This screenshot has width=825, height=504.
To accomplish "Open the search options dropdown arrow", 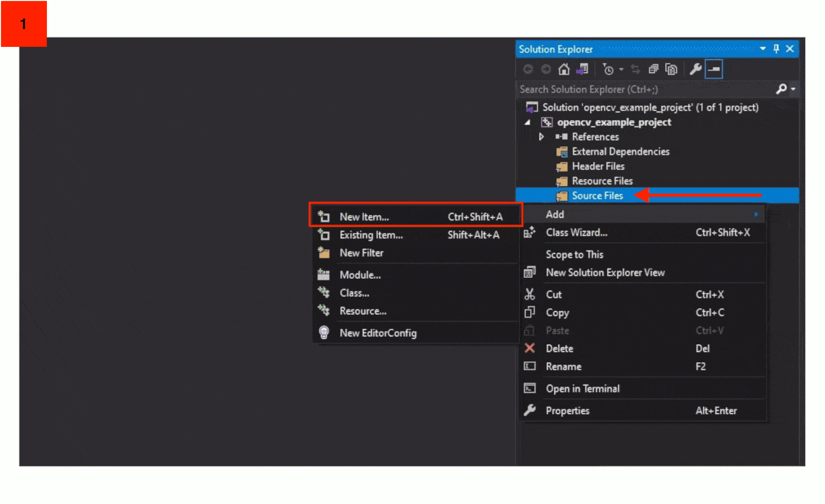I will (793, 89).
